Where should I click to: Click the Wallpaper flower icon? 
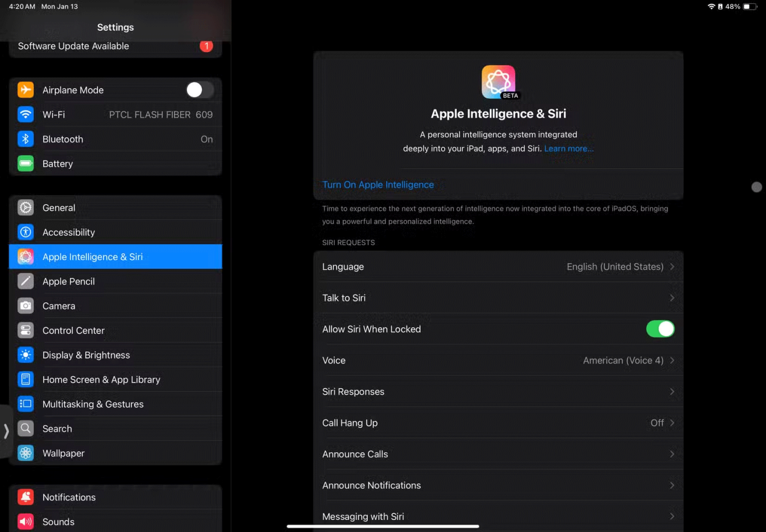coord(26,453)
